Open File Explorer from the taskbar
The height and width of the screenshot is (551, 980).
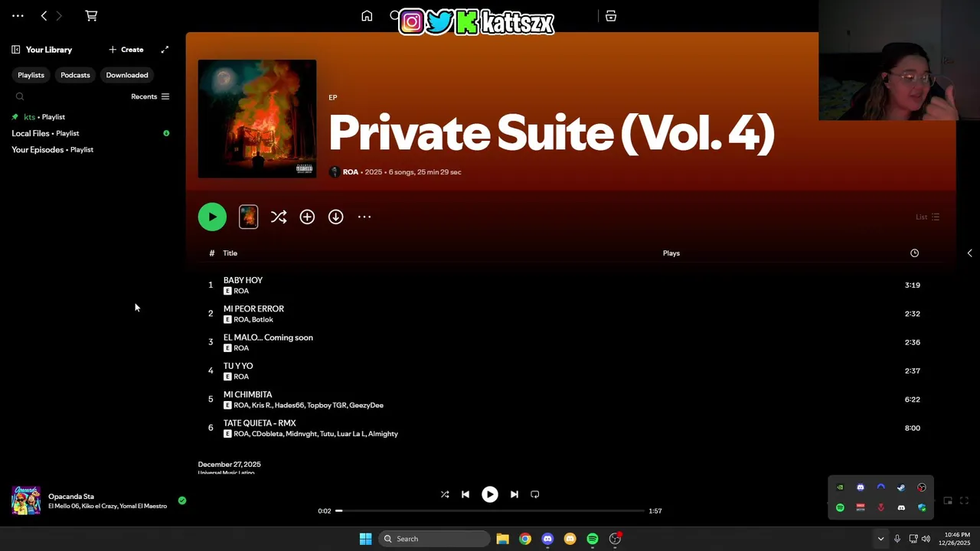[x=502, y=539]
